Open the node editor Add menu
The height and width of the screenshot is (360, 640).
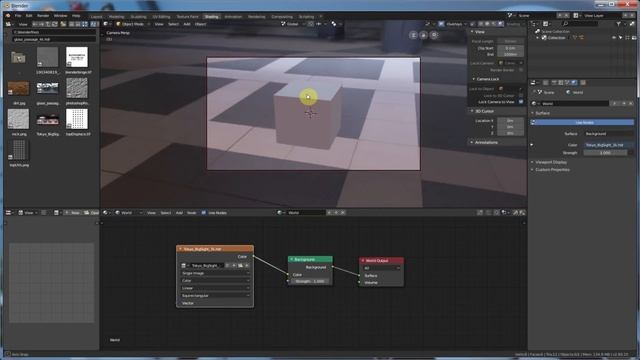(179, 213)
